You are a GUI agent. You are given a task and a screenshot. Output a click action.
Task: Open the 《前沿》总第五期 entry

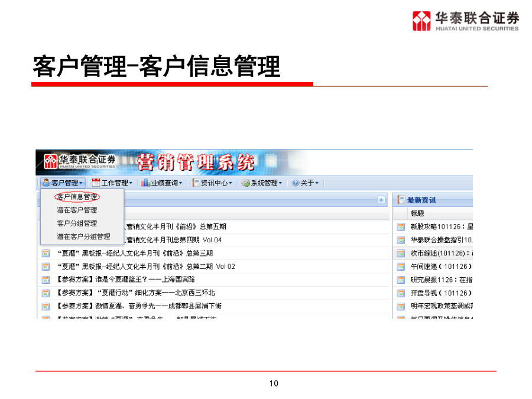coord(176,226)
